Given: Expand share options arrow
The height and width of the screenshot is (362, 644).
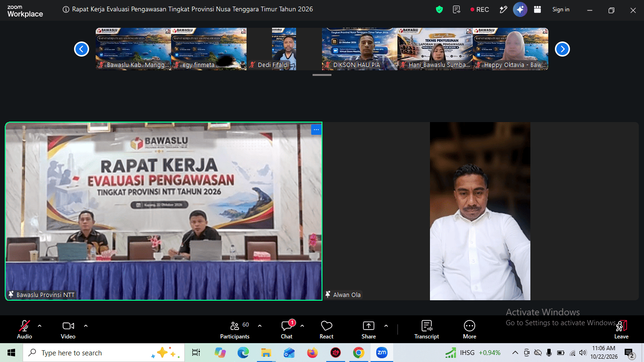Looking at the screenshot, I should point(386,326).
